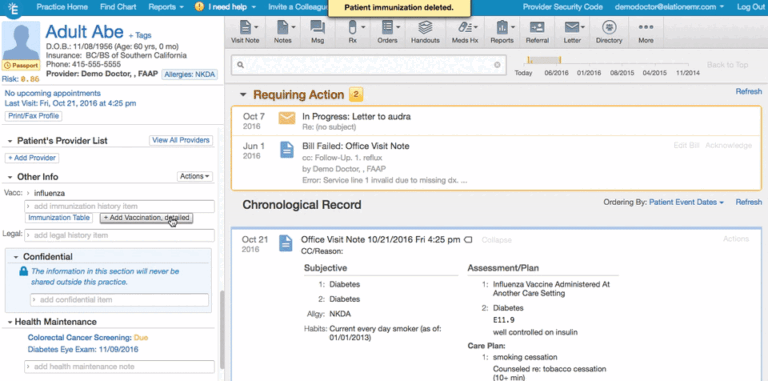The image size is (768, 381).
Task: Click the View All Providers button
Action: (181, 141)
